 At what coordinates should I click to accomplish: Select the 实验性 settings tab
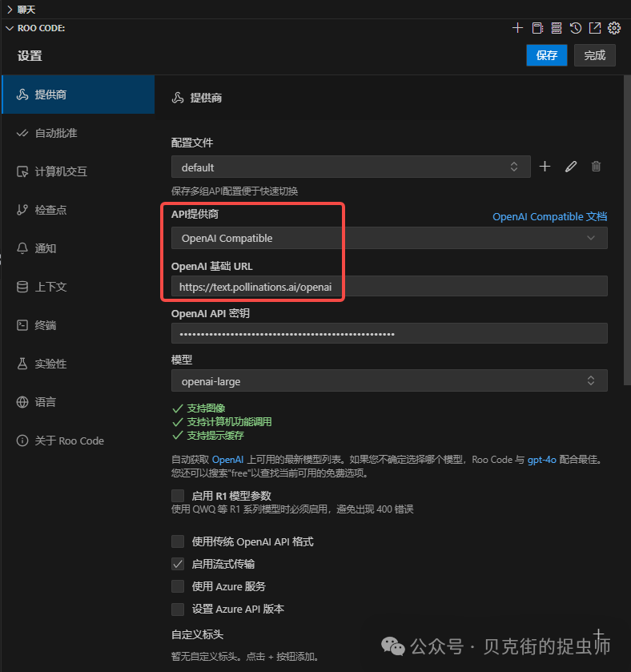click(x=78, y=364)
